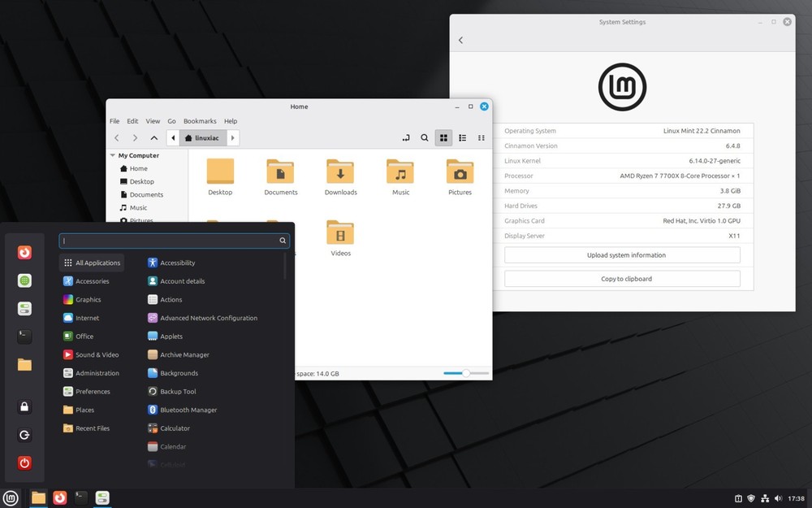Click the back arrow in System Settings

click(x=460, y=39)
